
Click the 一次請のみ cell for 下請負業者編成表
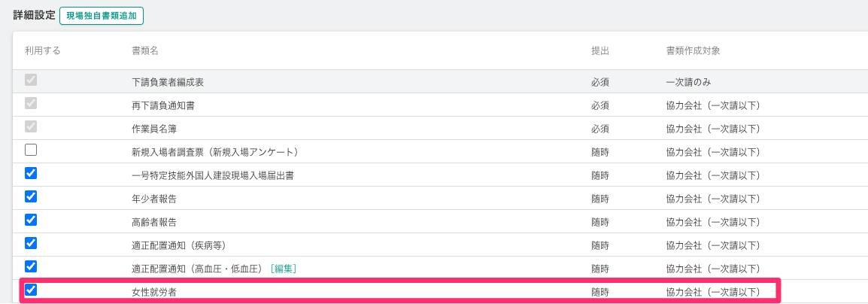[x=688, y=82]
